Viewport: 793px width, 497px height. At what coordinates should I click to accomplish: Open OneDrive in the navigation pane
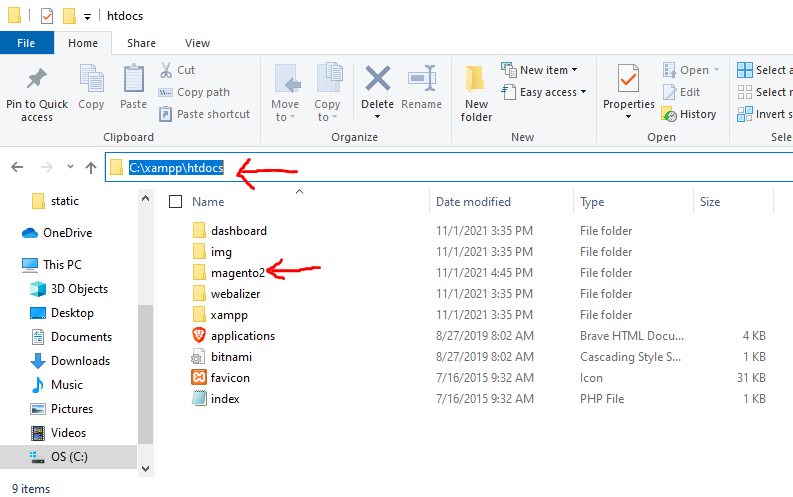point(57,233)
